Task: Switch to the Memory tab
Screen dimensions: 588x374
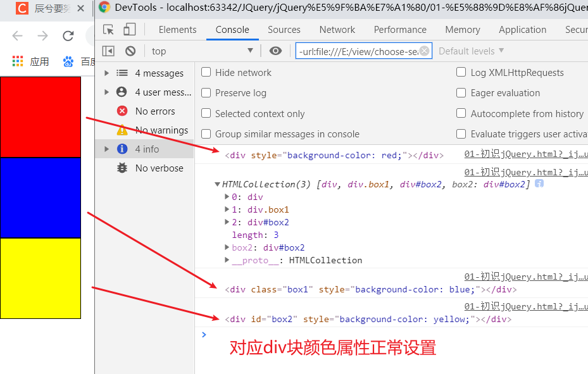Action: (x=463, y=30)
